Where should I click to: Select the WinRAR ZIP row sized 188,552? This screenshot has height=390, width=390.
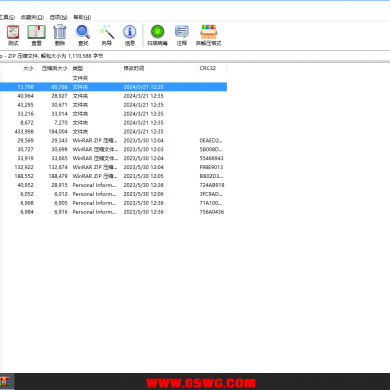[x=113, y=176]
